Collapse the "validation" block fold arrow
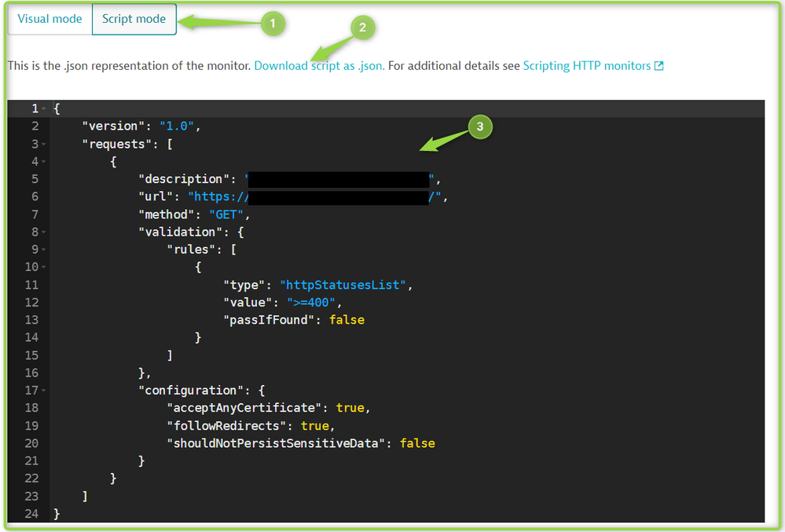 click(44, 233)
